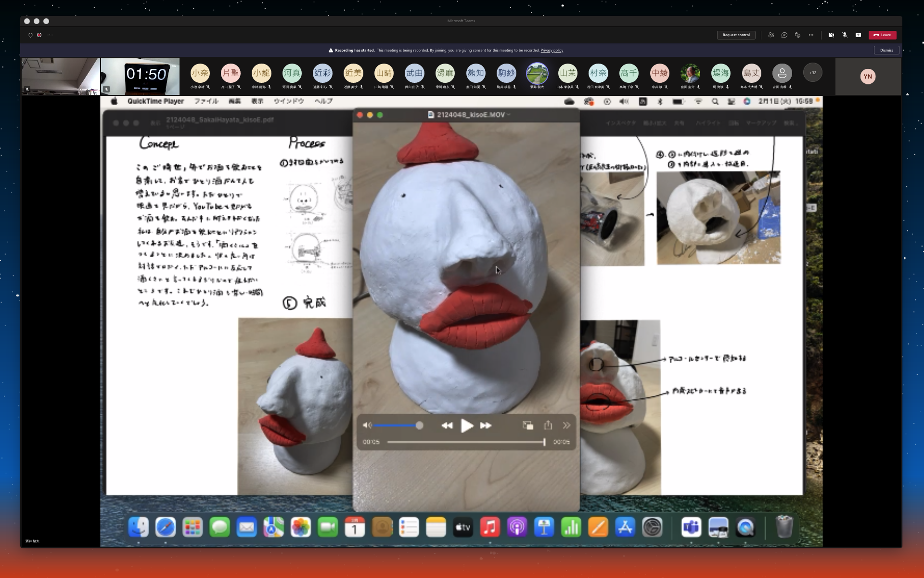
Task: Expand the +32 overflow participants list
Action: (x=813, y=73)
